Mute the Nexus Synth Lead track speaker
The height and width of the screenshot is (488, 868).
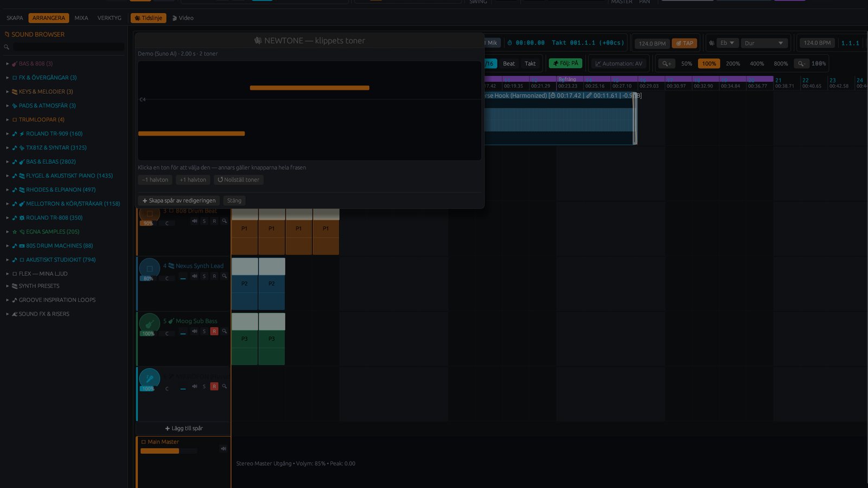[194, 276]
